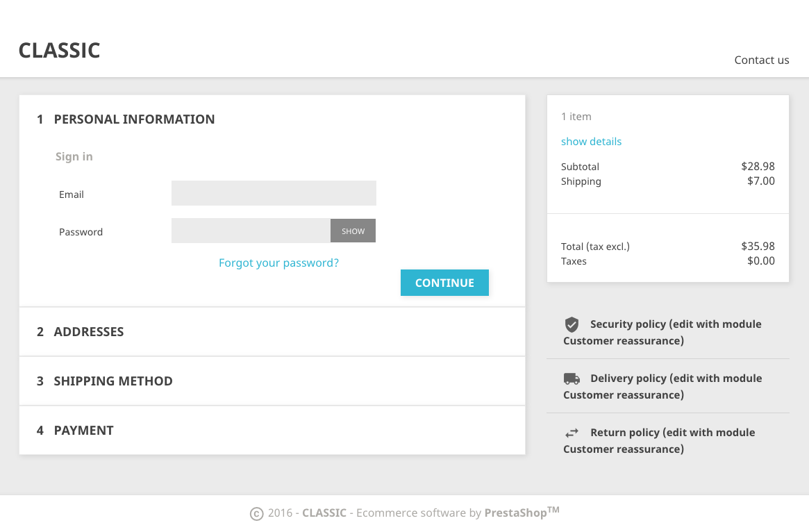Expand the Addresses checkout step

(89, 332)
